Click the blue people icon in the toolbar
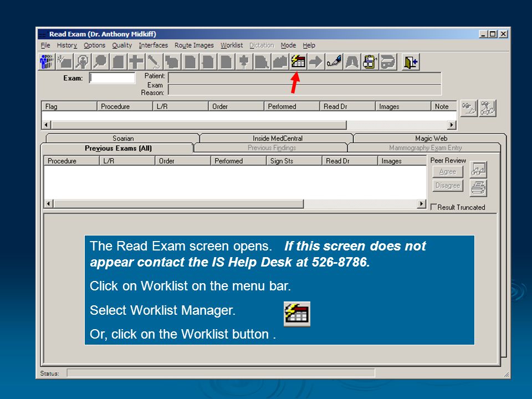The width and height of the screenshot is (532, 399). tap(47, 62)
